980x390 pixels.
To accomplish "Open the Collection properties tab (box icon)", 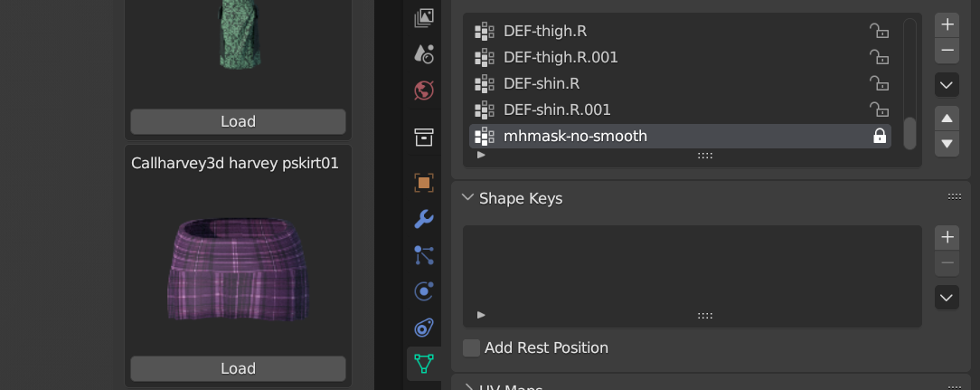I will tap(423, 137).
